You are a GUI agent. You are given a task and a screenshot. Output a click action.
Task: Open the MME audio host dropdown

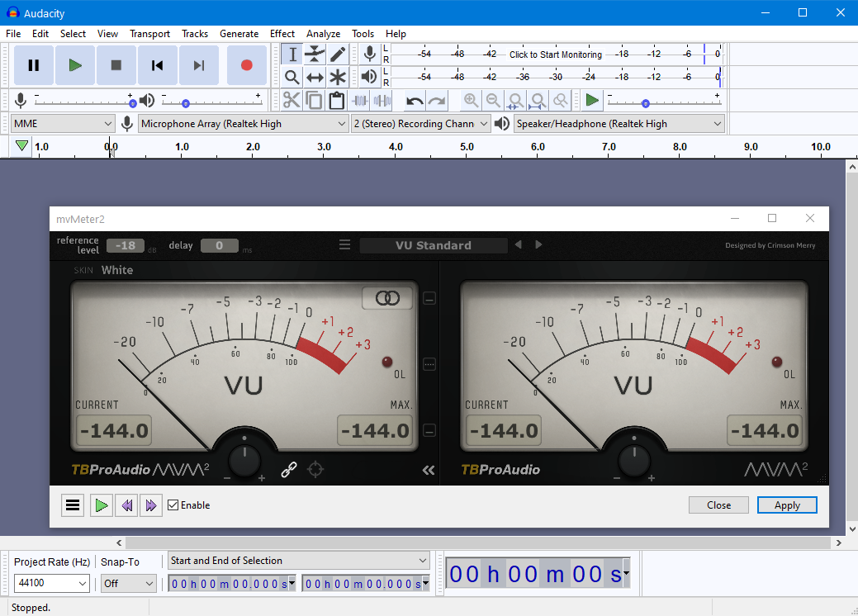click(63, 124)
